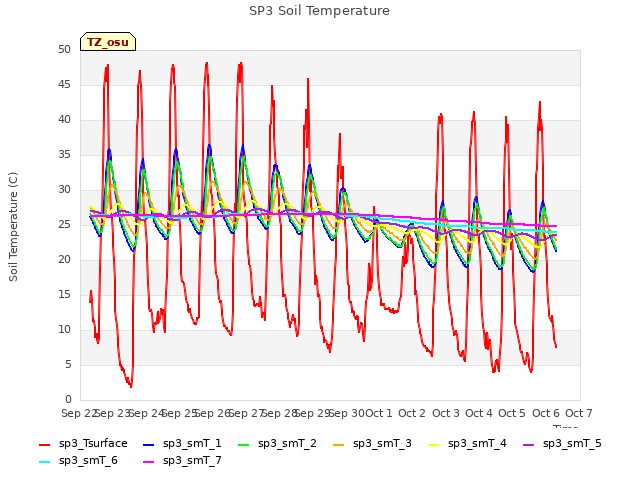This screenshot has width=640, height=480.
Task: Click the 15 y-axis tick label
Action: (64, 295)
